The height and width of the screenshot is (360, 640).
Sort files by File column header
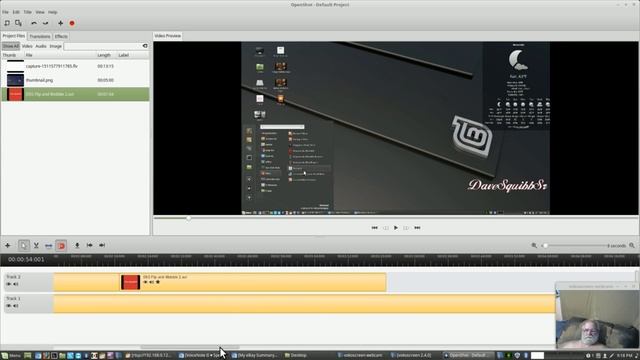point(60,55)
